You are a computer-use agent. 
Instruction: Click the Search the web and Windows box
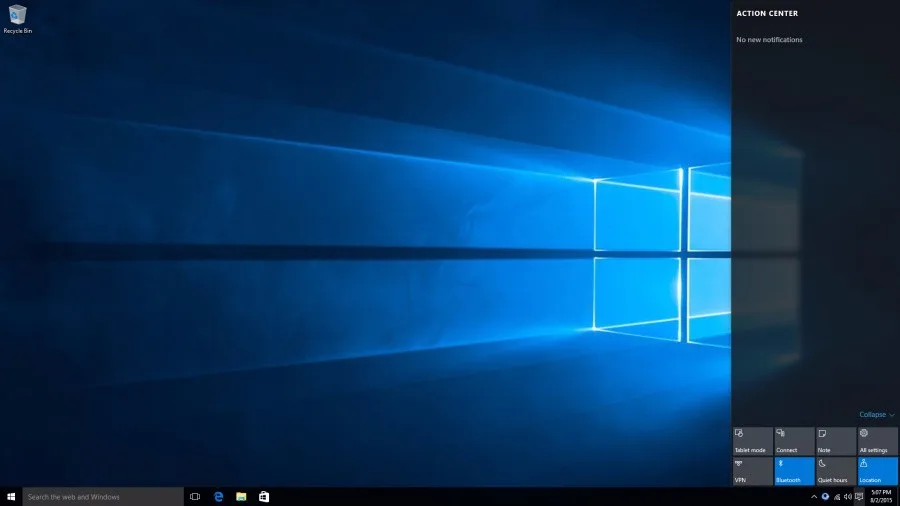(103, 497)
